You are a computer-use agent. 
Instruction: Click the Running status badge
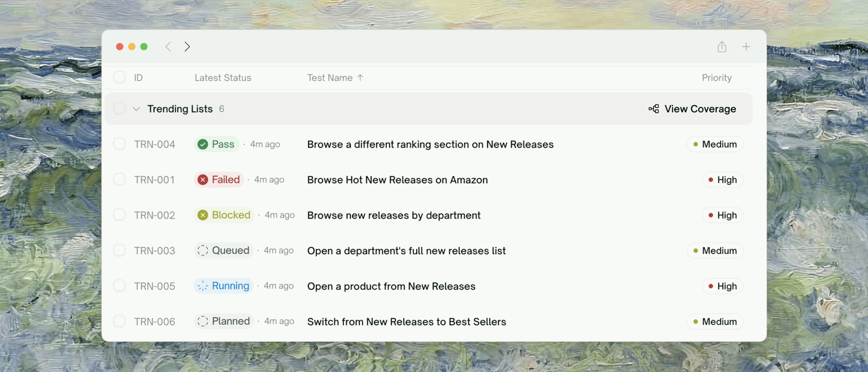pos(224,286)
